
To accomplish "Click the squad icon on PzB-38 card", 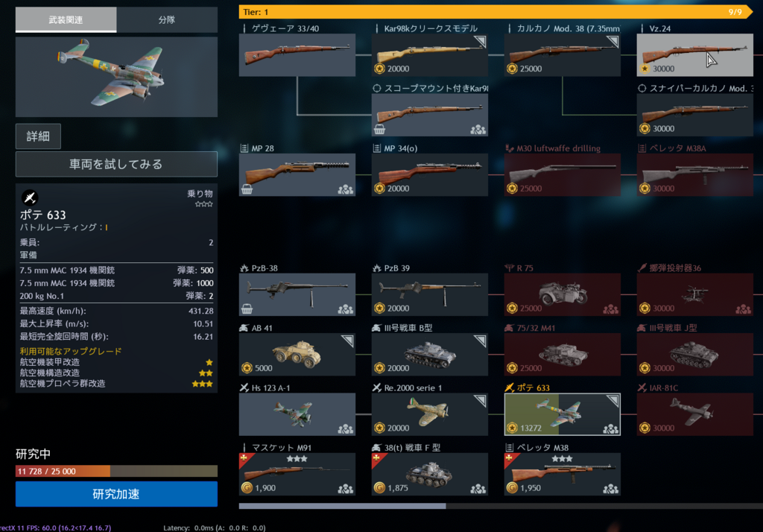I will coord(346,309).
